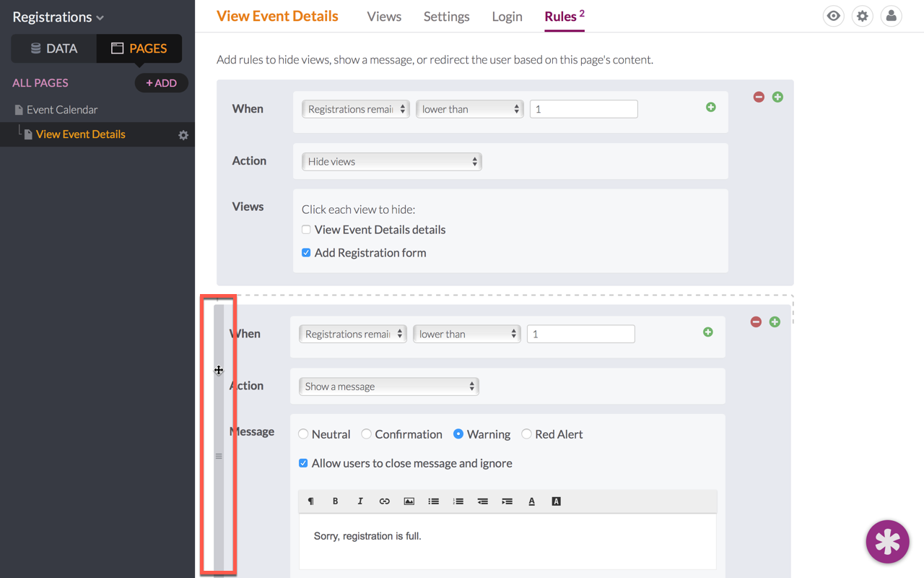Viewport: 924px width, 578px height.
Task: Click the bold icon in message editor
Action: click(x=335, y=501)
